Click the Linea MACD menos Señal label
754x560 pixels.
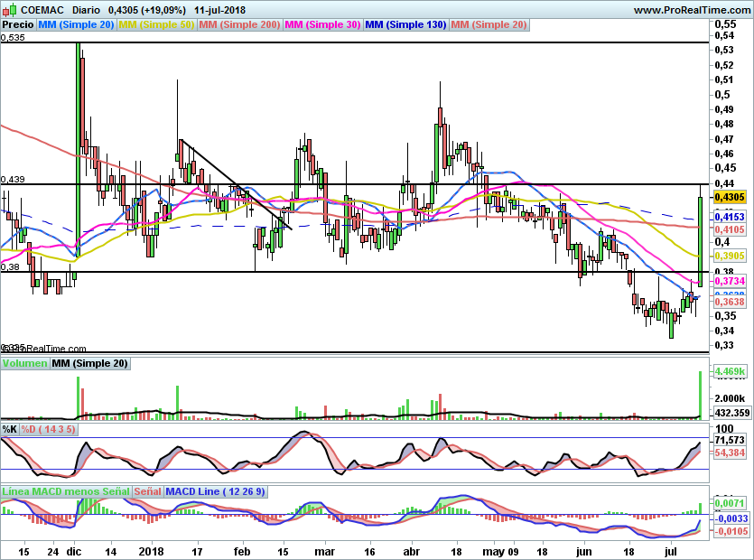(x=66, y=491)
